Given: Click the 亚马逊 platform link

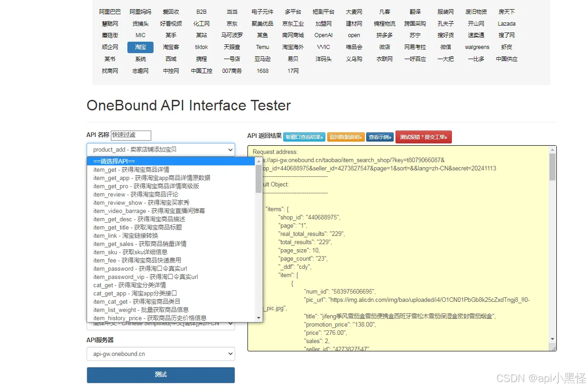Looking at the screenshot, I should 263,59.
